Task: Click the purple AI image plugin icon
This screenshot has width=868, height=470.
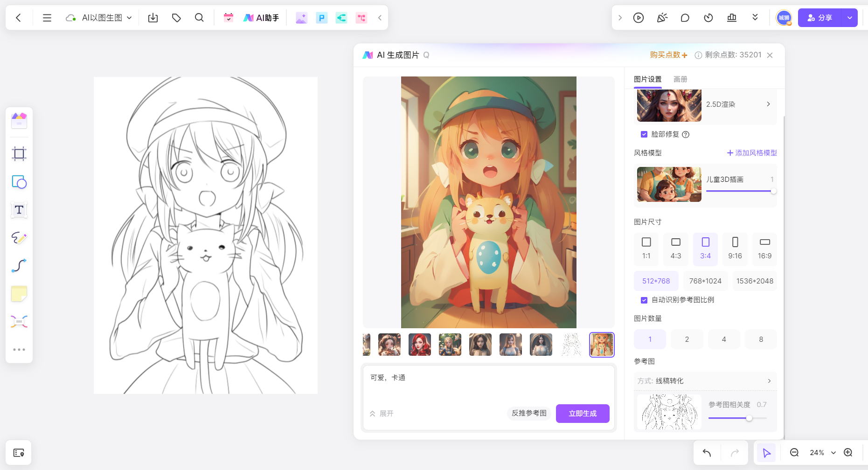Action: point(302,18)
